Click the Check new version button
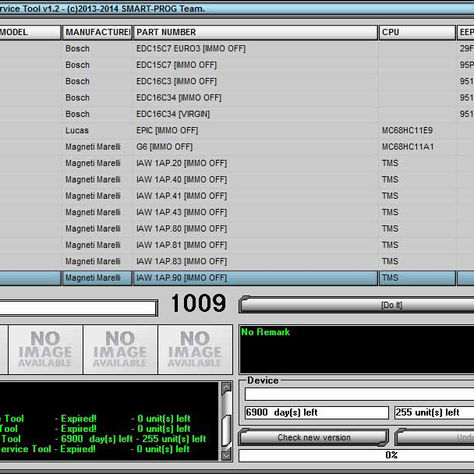This screenshot has height=474, width=474. 314,437
